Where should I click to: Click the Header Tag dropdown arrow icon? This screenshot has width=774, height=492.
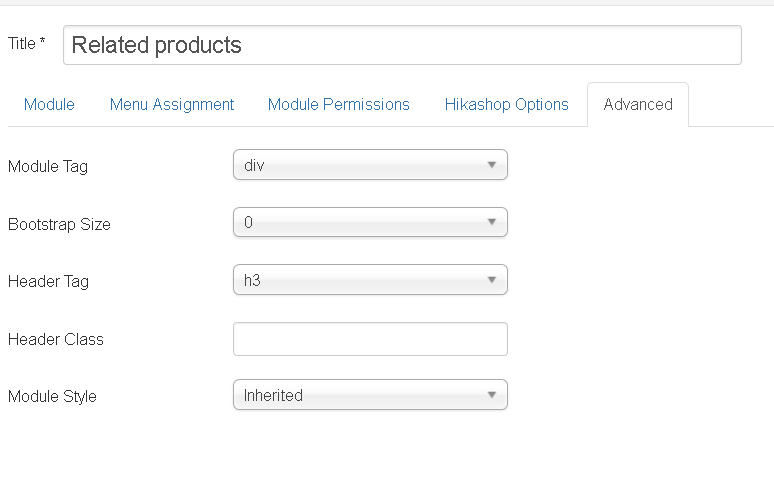click(x=492, y=280)
